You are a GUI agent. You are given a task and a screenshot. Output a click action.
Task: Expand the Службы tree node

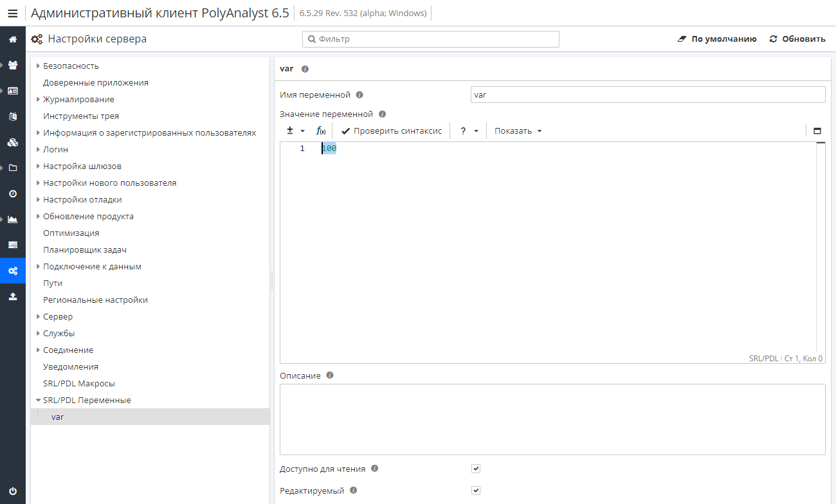(39, 333)
